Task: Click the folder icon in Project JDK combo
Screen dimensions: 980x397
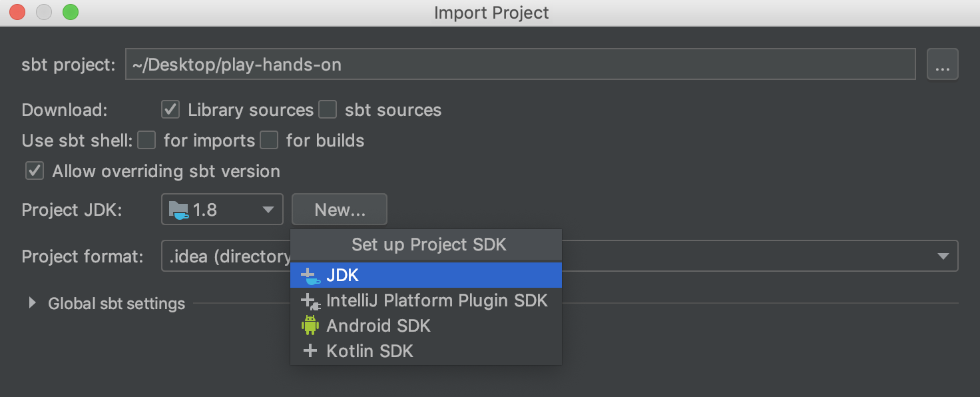Action: tap(178, 210)
